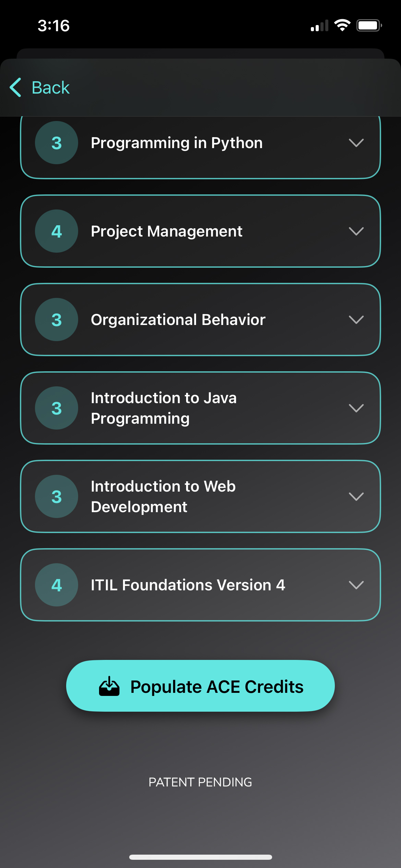Tap the back chevron arrow icon
Image resolution: width=401 pixels, height=868 pixels.
pos(16,87)
